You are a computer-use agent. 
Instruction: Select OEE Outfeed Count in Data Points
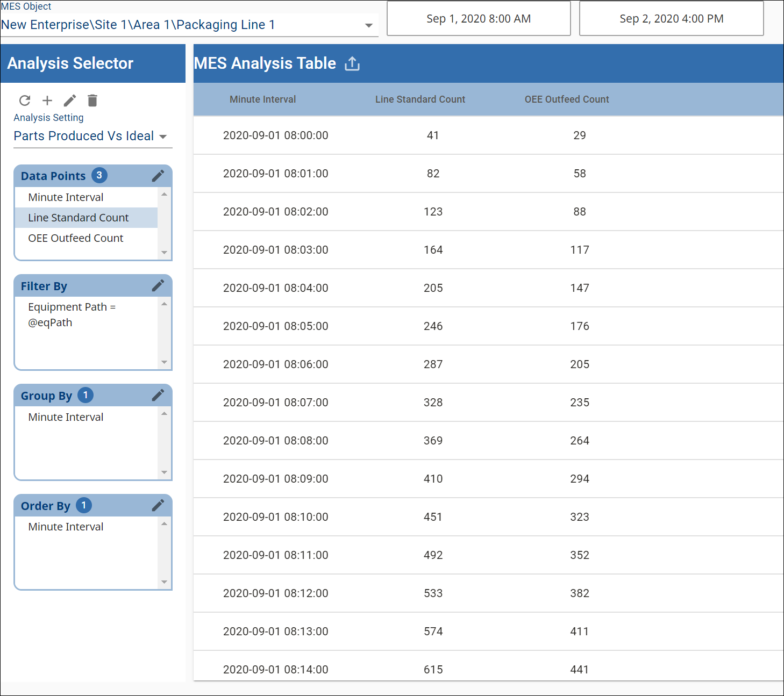click(x=76, y=238)
